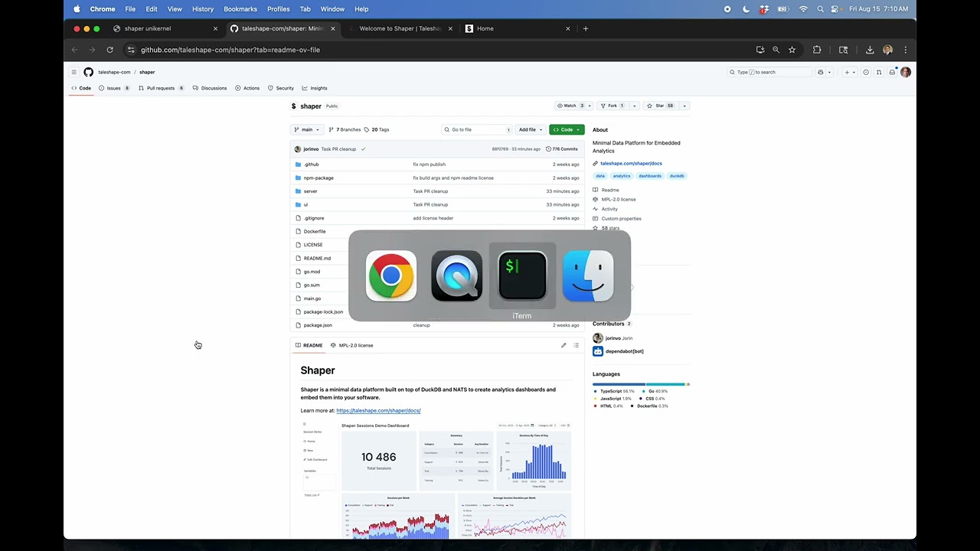980x551 pixels.
Task: Star the shaper repository
Action: coord(659,106)
